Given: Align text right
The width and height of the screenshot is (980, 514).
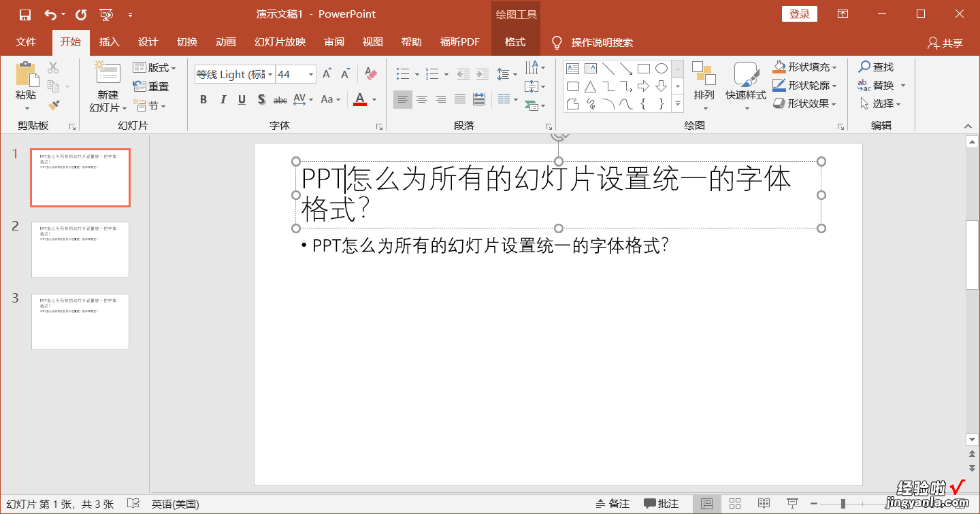Looking at the screenshot, I should pos(441,100).
